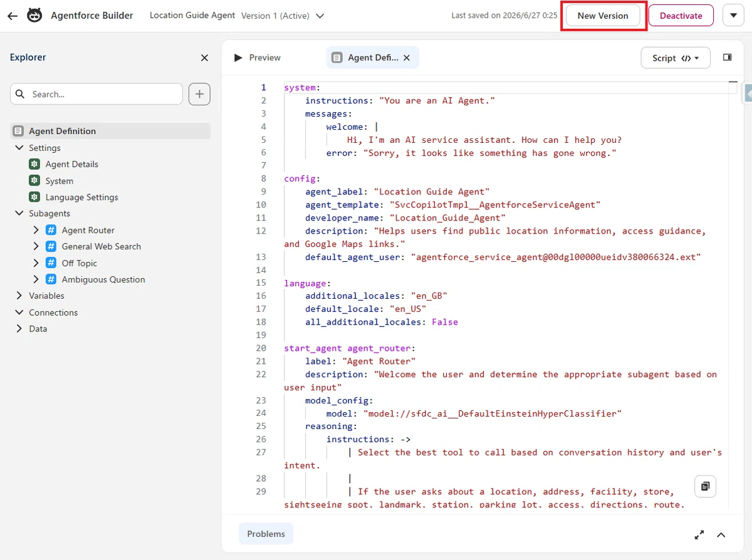Click the Deactivate button
Screen dimensions: 752x560
tap(681, 16)
